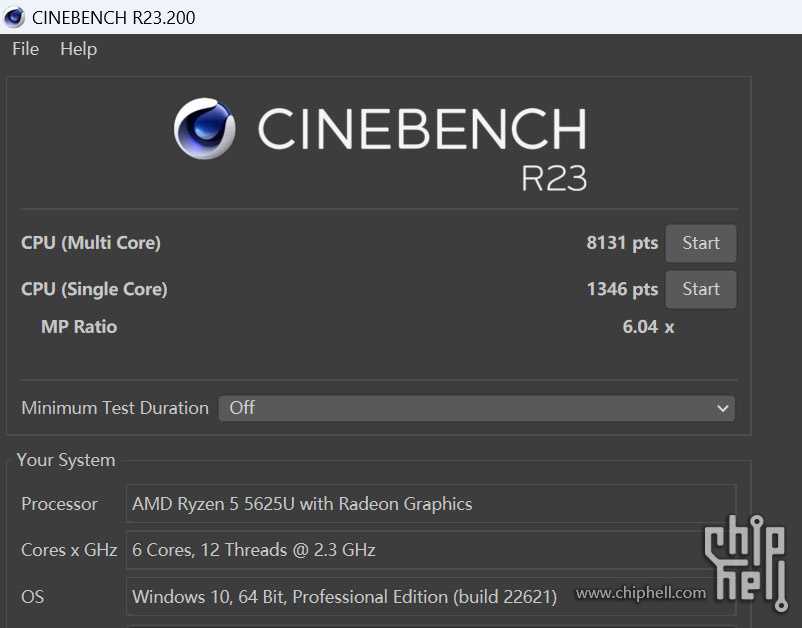Click the OS label
This screenshot has height=628, width=802.
(33, 597)
